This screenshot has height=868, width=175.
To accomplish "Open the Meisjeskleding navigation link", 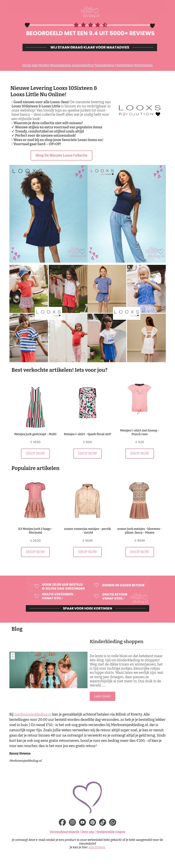I will point(60,65).
